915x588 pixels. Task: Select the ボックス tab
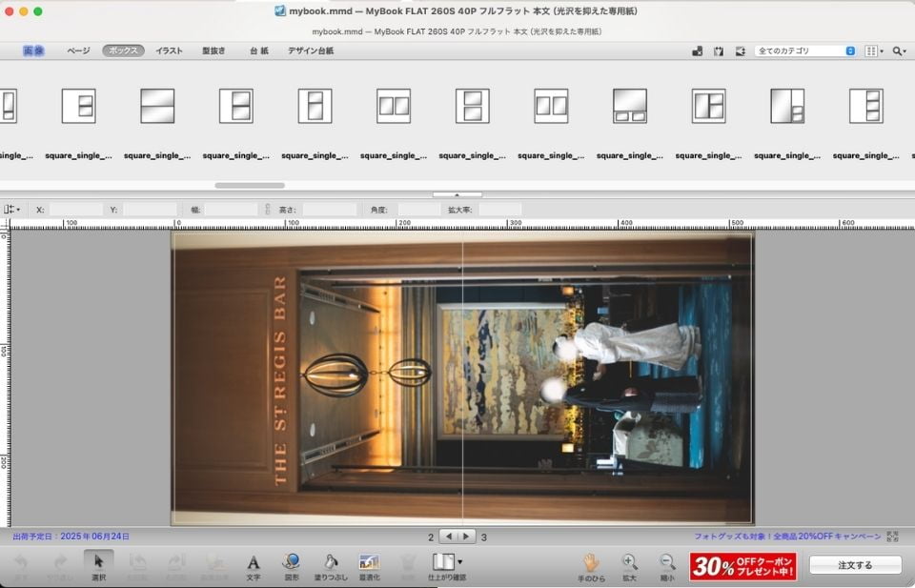pos(123,51)
